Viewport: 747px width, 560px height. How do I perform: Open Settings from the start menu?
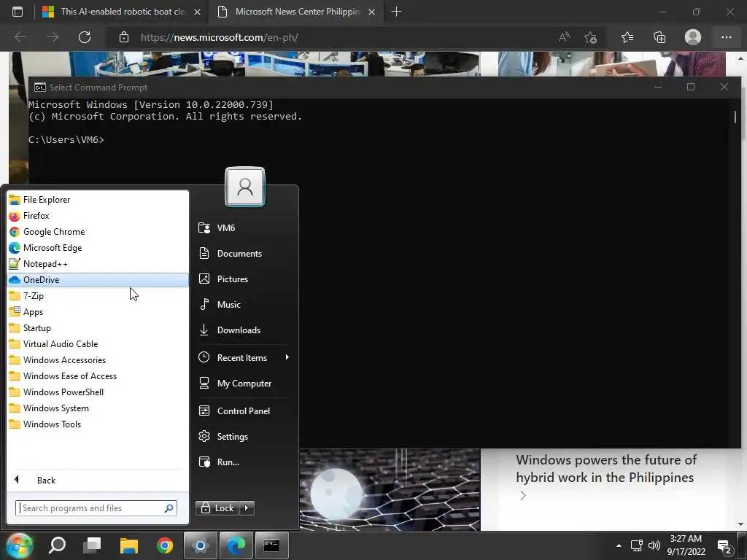(244, 437)
